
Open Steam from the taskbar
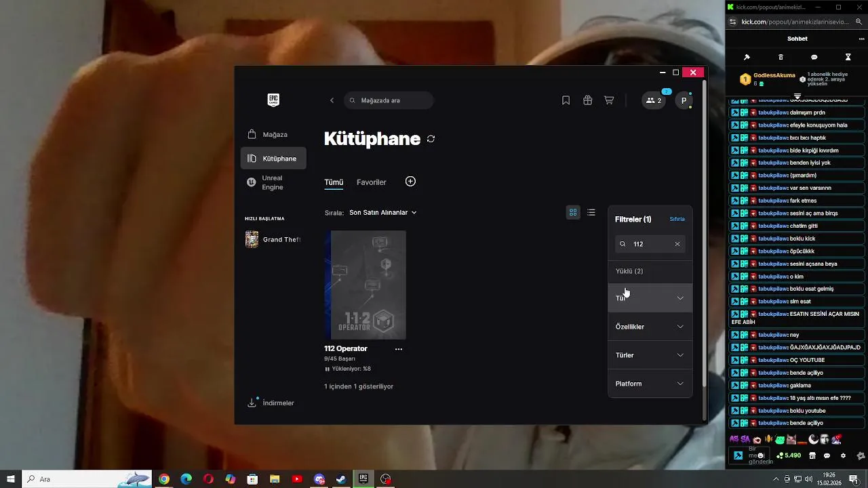(x=341, y=479)
